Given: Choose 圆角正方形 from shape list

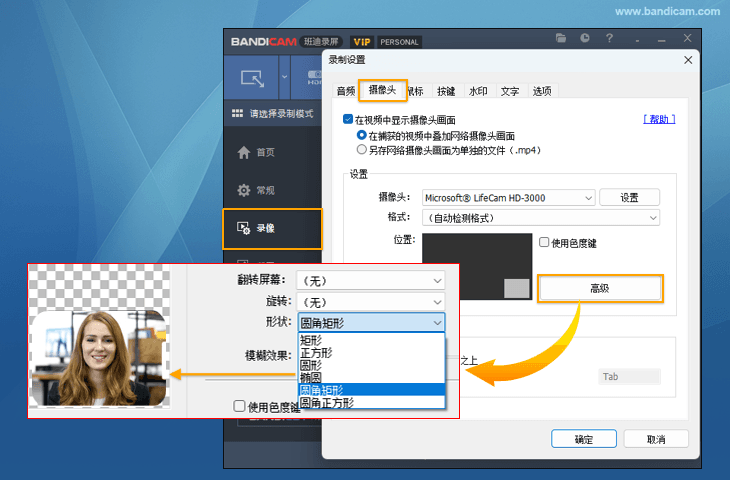Looking at the screenshot, I should pyautogui.click(x=372, y=402).
